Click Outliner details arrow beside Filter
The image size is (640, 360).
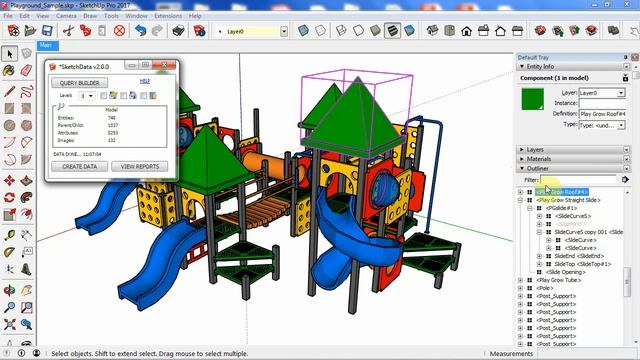coord(625,180)
